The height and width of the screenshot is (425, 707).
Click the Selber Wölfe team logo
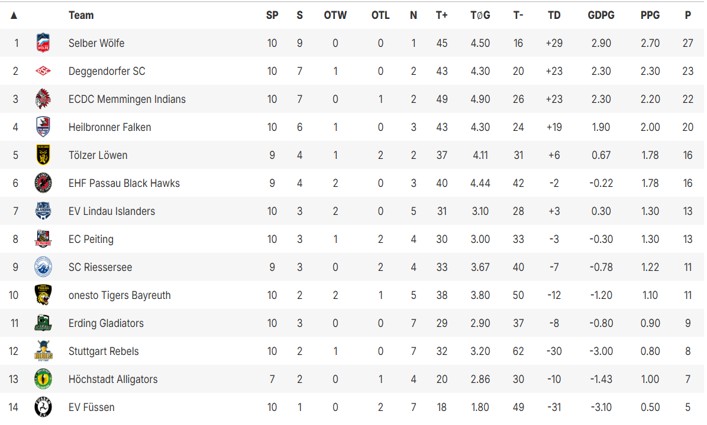(43, 43)
